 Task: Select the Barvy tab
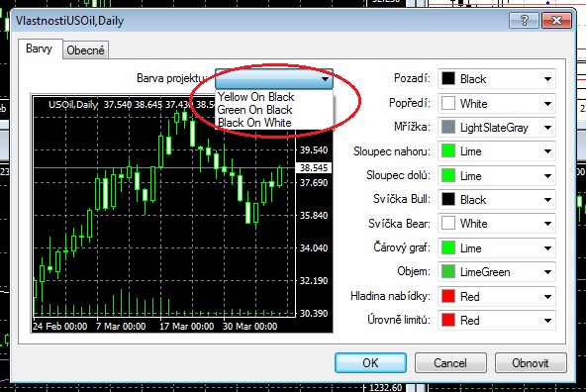pos(40,49)
